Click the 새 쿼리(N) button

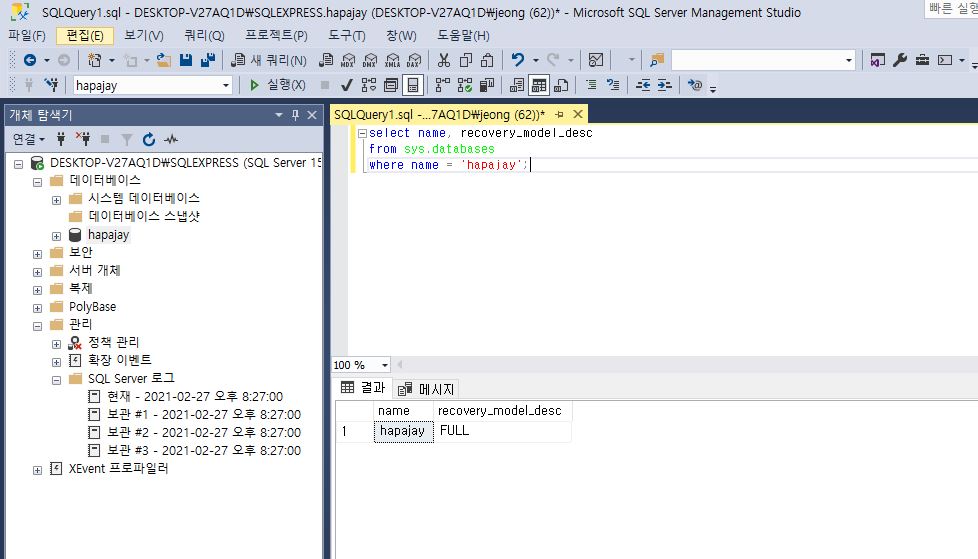click(x=269, y=60)
